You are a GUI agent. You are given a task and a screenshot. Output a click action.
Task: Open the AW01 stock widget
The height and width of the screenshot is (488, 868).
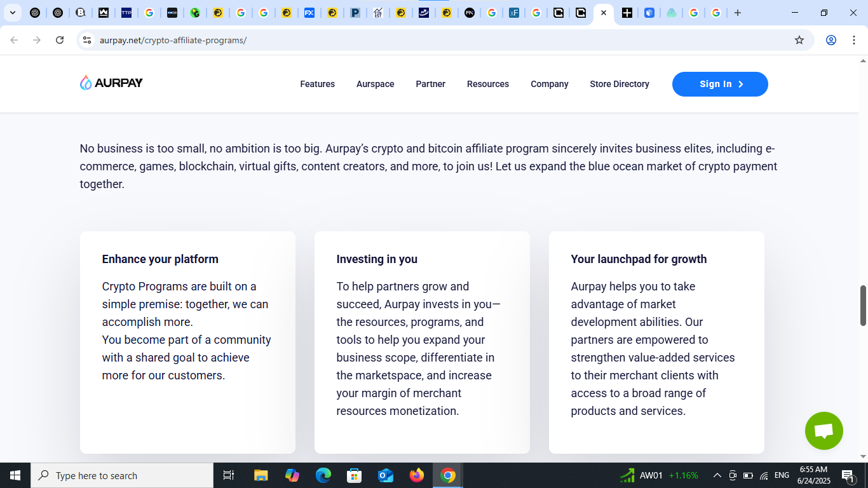pos(659,475)
